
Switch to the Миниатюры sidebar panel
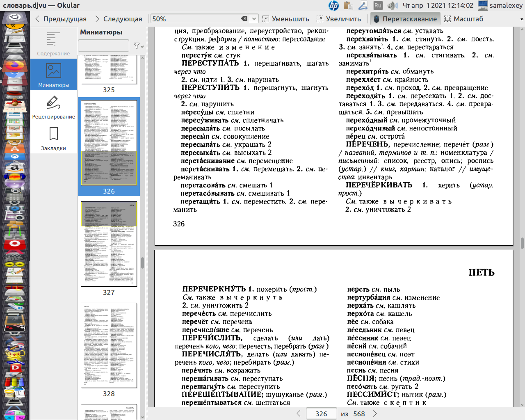point(53,75)
